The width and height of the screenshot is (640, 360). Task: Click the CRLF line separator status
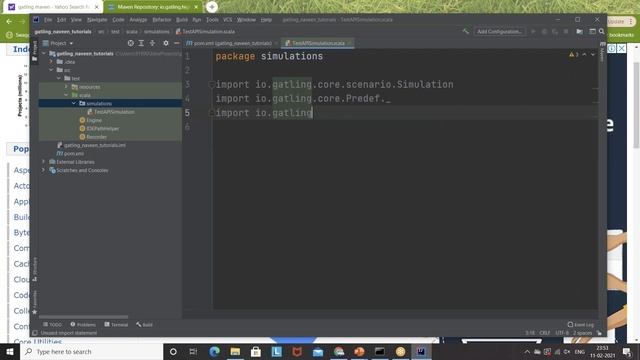click(544, 333)
